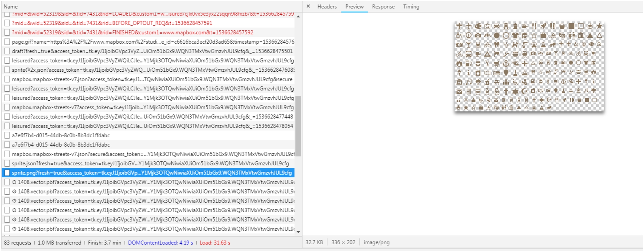The height and width of the screenshot is (252, 644).
Task: Click the scroll-down arrow of request list
Action: tap(298, 232)
